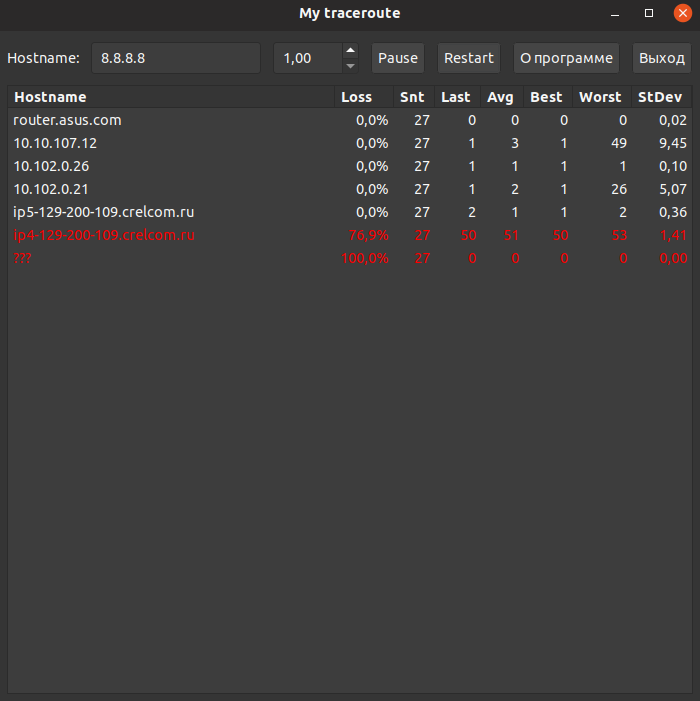Click the Last column header
The image size is (700, 701).
[456, 97]
